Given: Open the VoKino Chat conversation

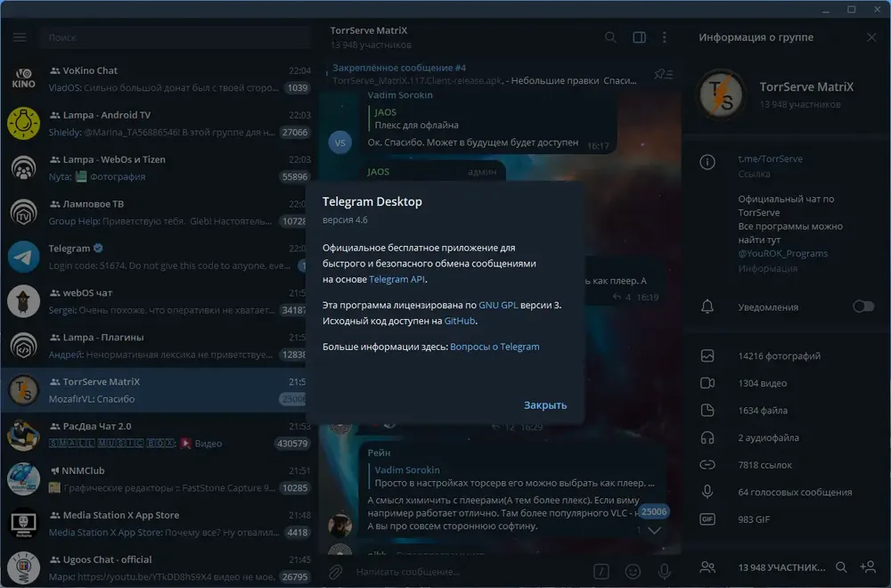Looking at the screenshot, I should [x=159, y=78].
